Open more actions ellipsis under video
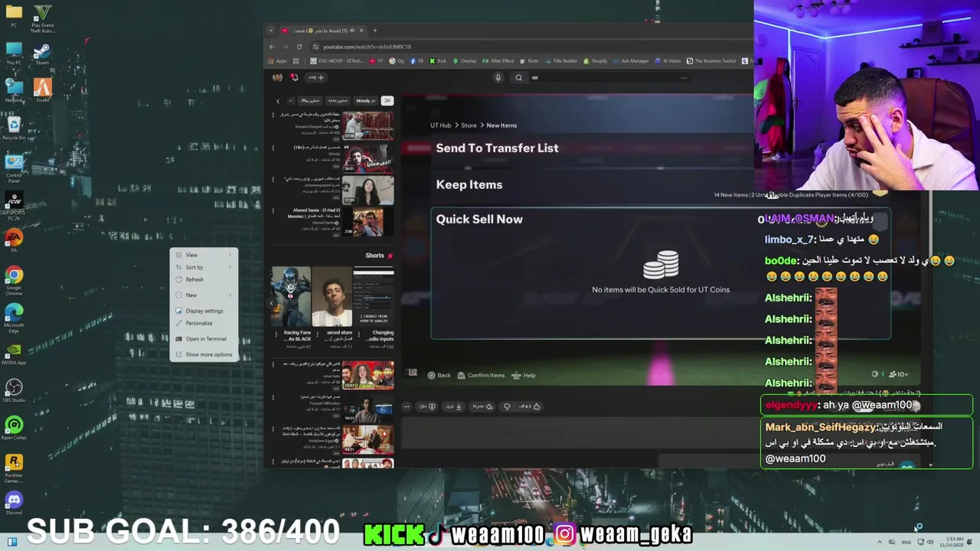This screenshot has width=980, height=551. (x=407, y=406)
